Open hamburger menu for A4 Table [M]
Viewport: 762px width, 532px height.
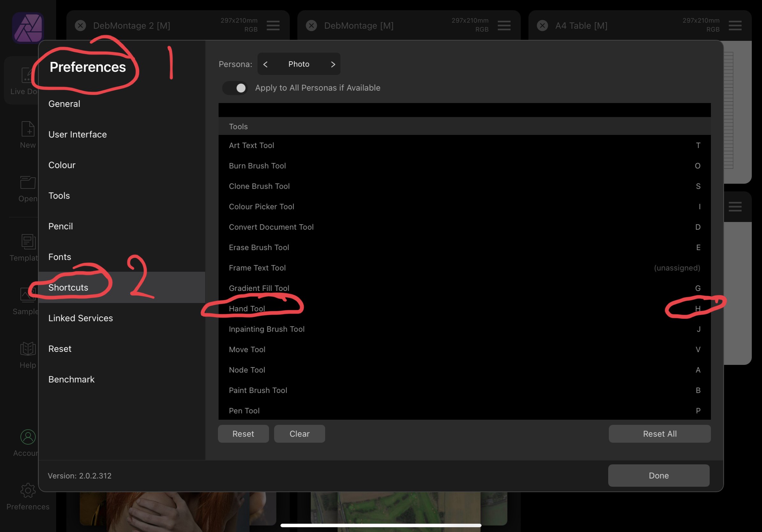tap(735, 26)
